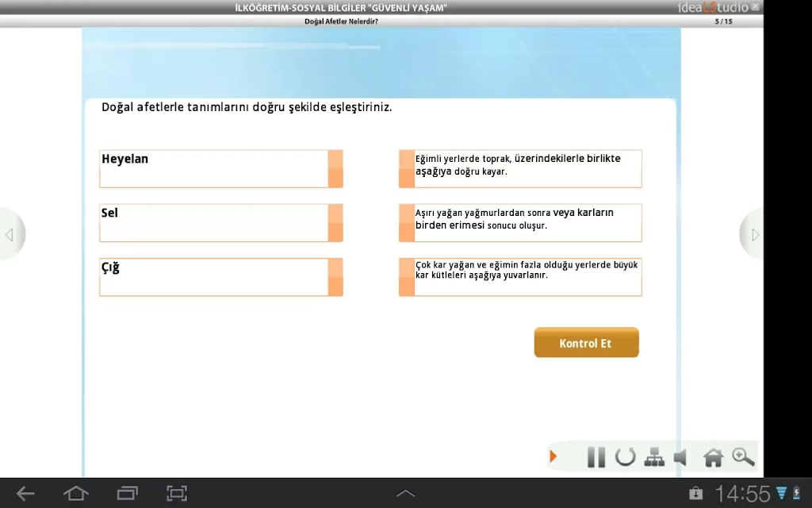812x508 pixels.
Task: Pause the lesson playback
Action: click(596, 457)
